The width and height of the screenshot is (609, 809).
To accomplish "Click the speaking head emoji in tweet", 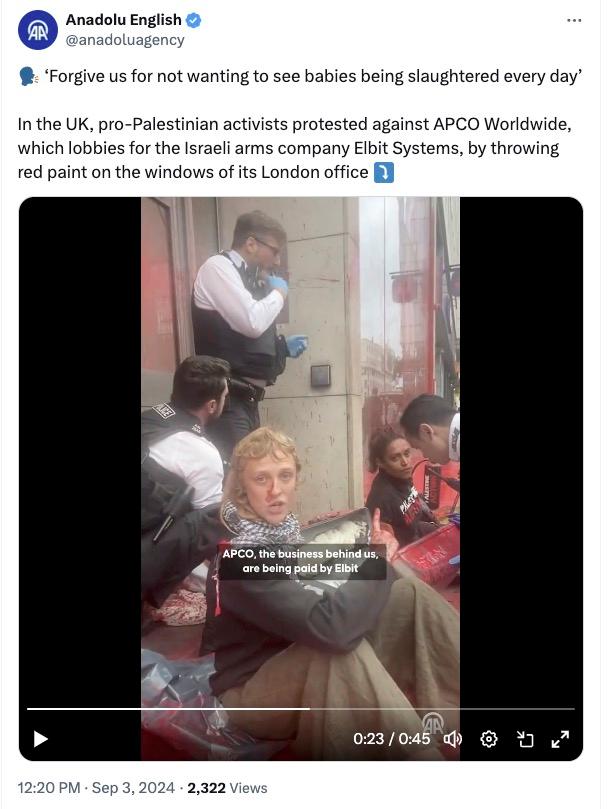I will tap(27, 77).
